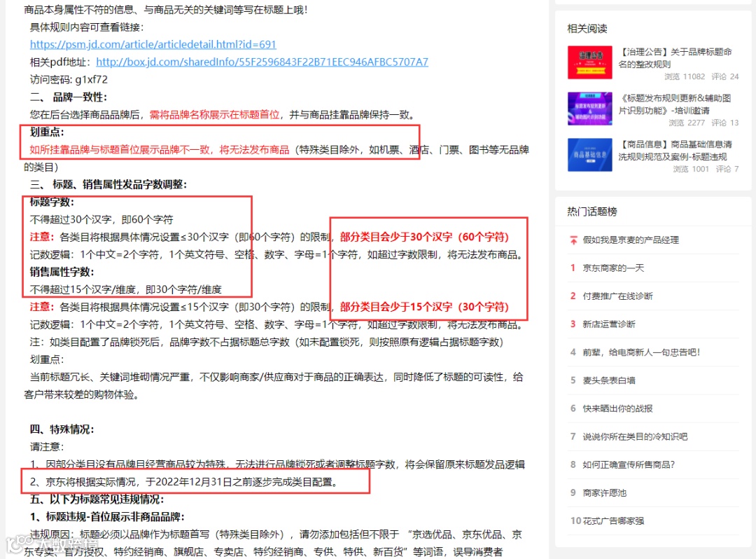The width and height of the screenshot is (756, 559).
Task: Open hot topic 花式广告哪家强
Action: click(x=613, y=520)
